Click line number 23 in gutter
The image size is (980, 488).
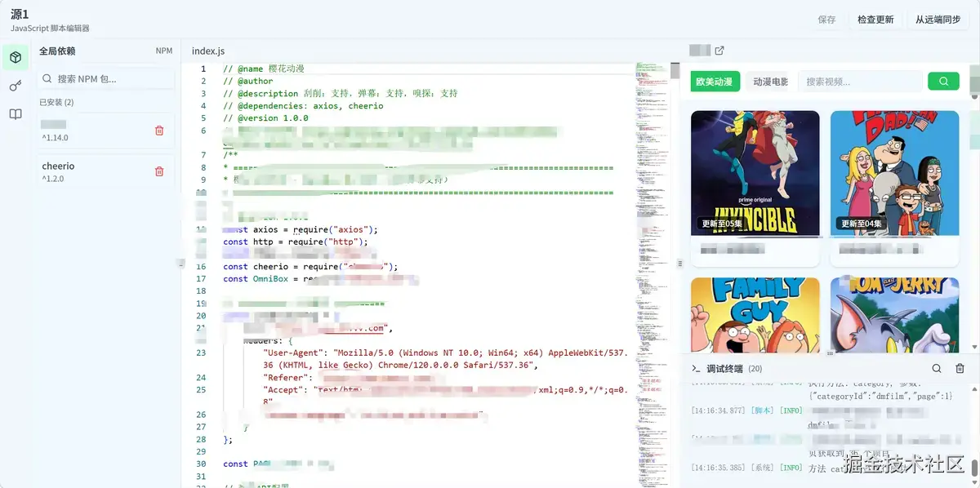pyautogui.click(x=201, y=353)
